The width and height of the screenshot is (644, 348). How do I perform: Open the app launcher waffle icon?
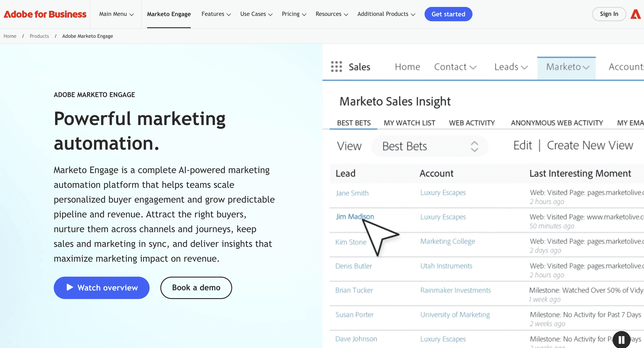[336, 67]
